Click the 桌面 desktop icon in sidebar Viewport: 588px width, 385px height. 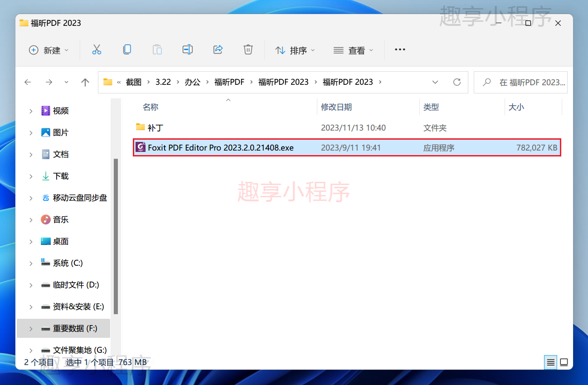(x=46, y=241)
